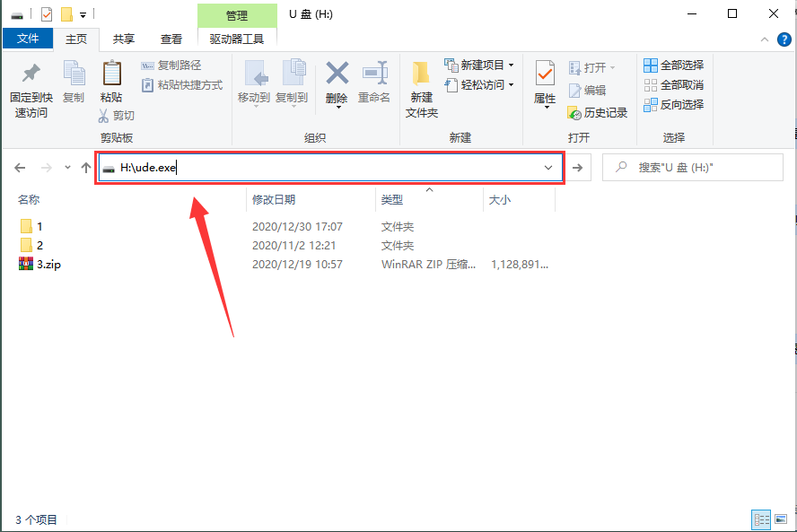Switch to the 查看 (View) tab
Viewport: 797px width, 532px height.
click(171, 39)
